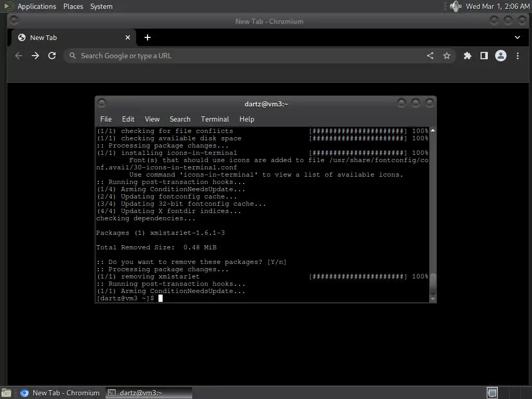Close the terminal window
This screenshot has height=399, width=532.
tap(430, 102)
